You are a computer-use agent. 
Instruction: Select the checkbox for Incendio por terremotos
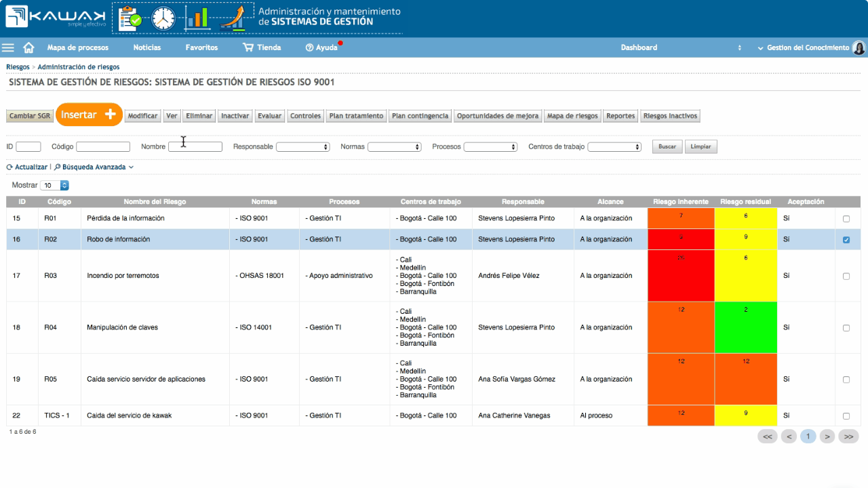[x=848, y=275]
